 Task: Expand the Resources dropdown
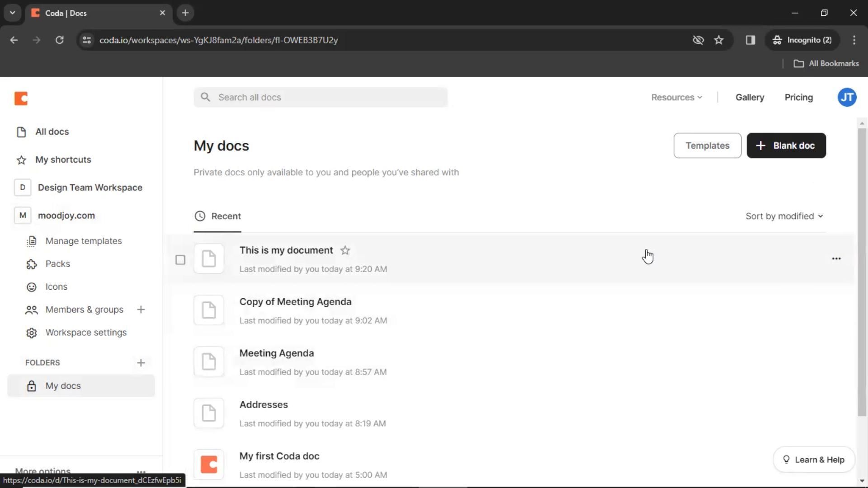pos(676,97)
